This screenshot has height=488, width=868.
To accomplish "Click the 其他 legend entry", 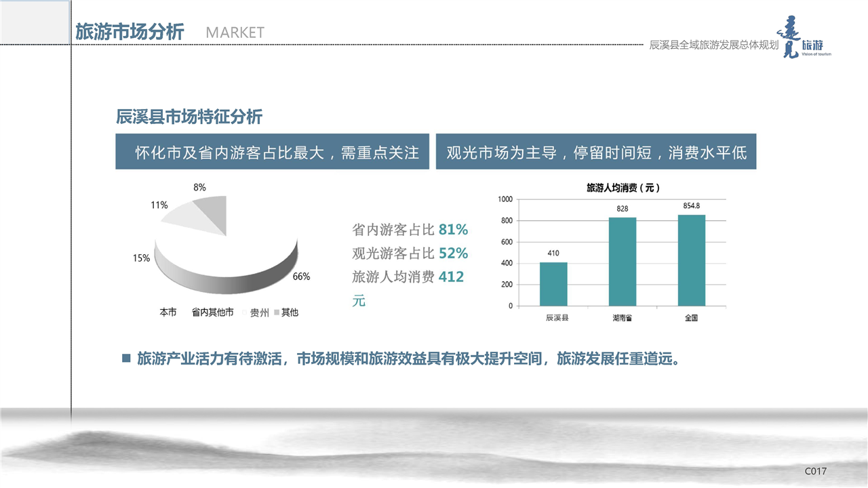I will click(x=287, y=312).
